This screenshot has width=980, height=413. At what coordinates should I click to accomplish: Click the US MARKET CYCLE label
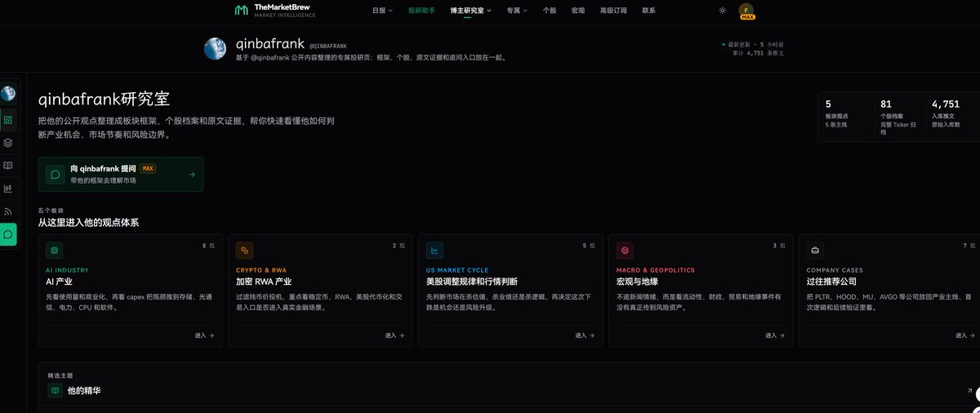tap(457, 270)
